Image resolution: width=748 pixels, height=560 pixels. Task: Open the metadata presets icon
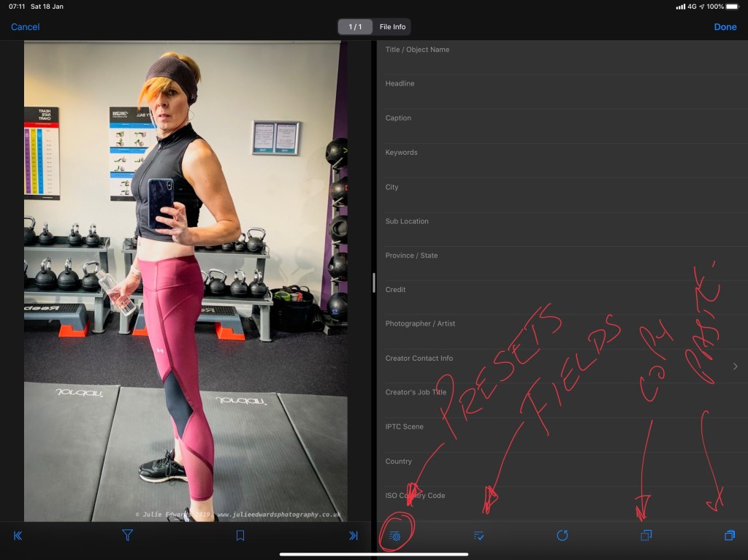pyautogui.click(x=395, y=536)
